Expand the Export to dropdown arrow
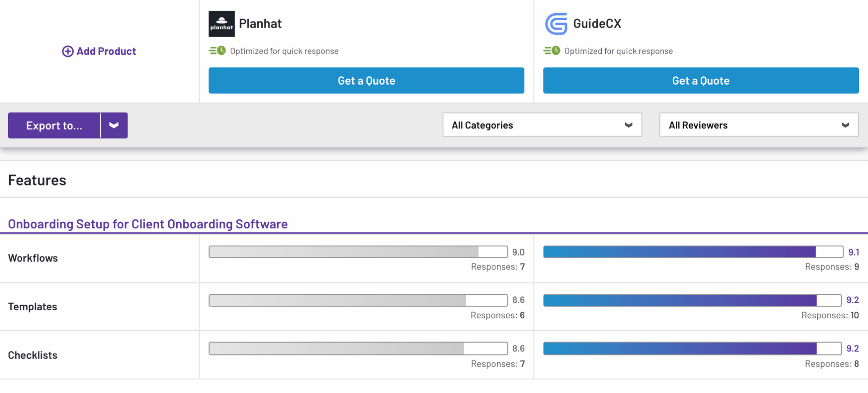 114,125
